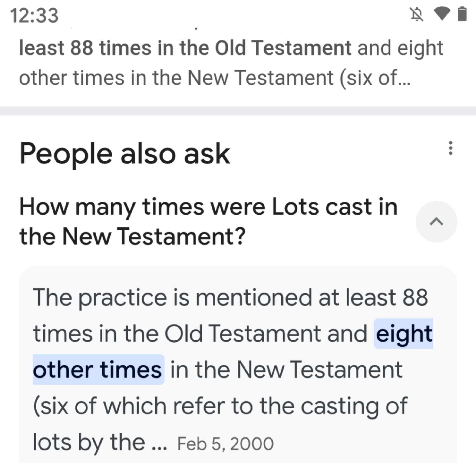
Task: Tap the 12:33 clock in status bar
Action: pyautogui.click(x=34, y=16)
